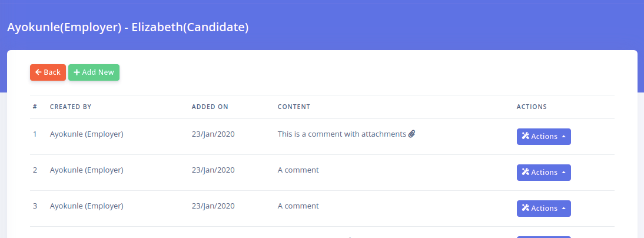Click the Actions column header

[532, 107]
